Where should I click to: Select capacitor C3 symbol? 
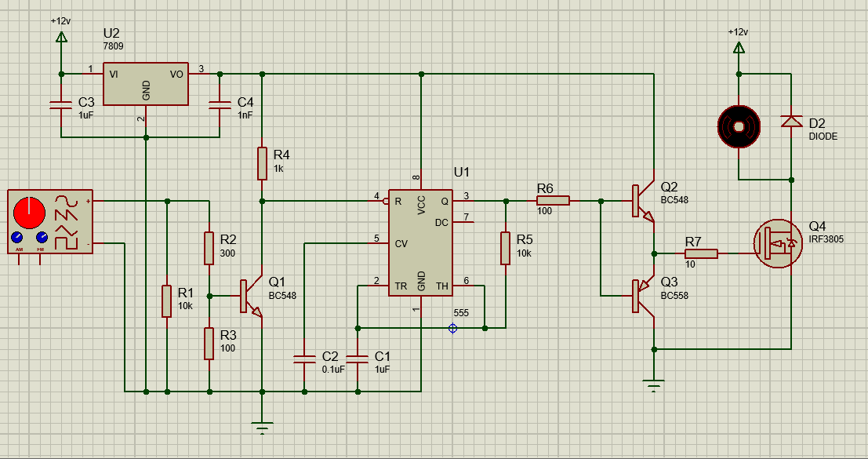61,105
